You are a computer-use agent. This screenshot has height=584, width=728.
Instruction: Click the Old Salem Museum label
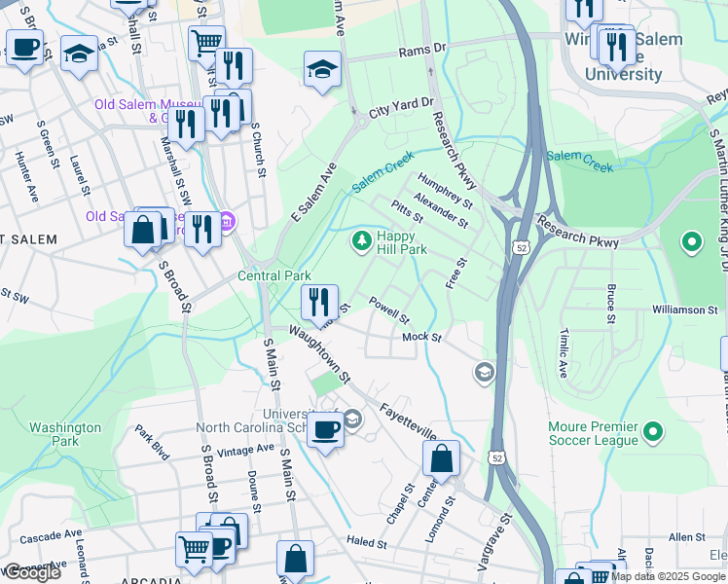coord(148,111)
